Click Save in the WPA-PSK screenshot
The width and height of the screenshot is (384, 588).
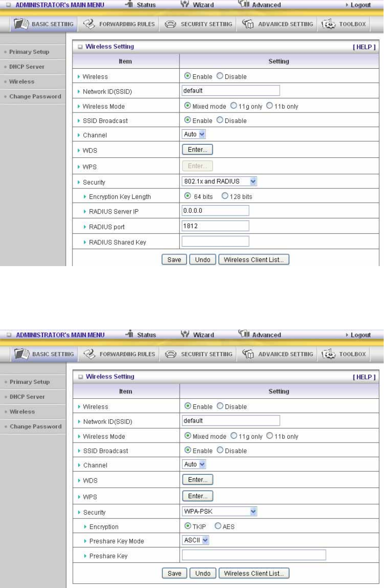coord(174,573)
